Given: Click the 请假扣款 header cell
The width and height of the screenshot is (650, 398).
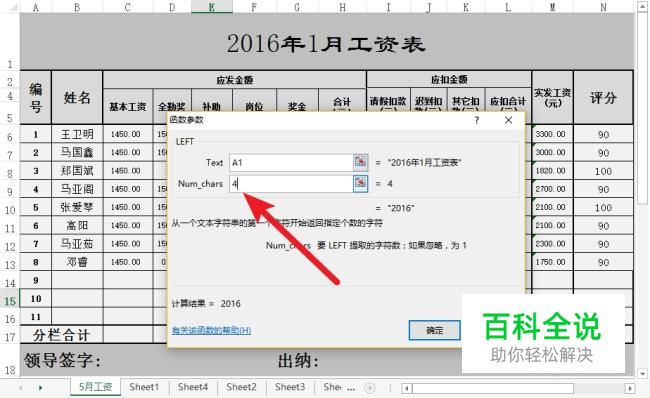Looking at the screenshot, I should 388,100.
